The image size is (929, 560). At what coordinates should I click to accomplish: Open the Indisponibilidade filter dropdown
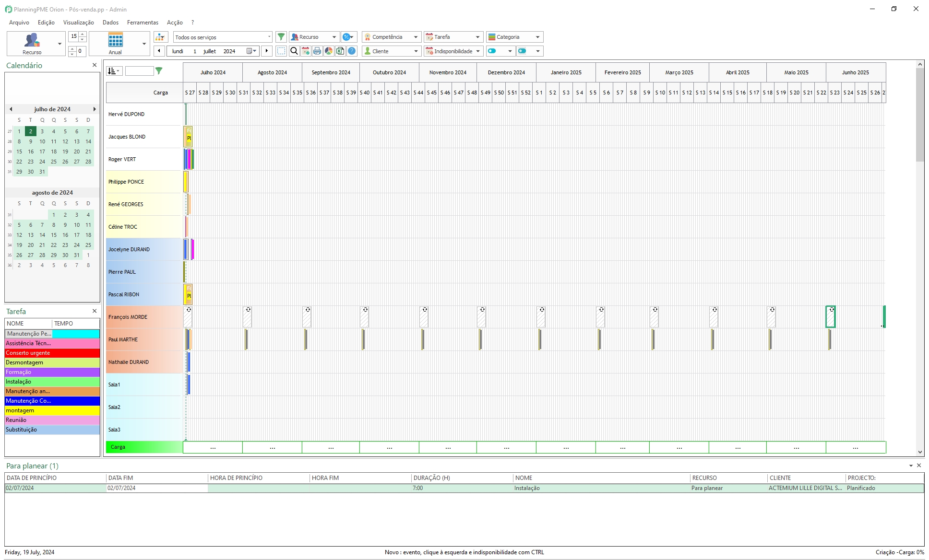click(453, 51)
